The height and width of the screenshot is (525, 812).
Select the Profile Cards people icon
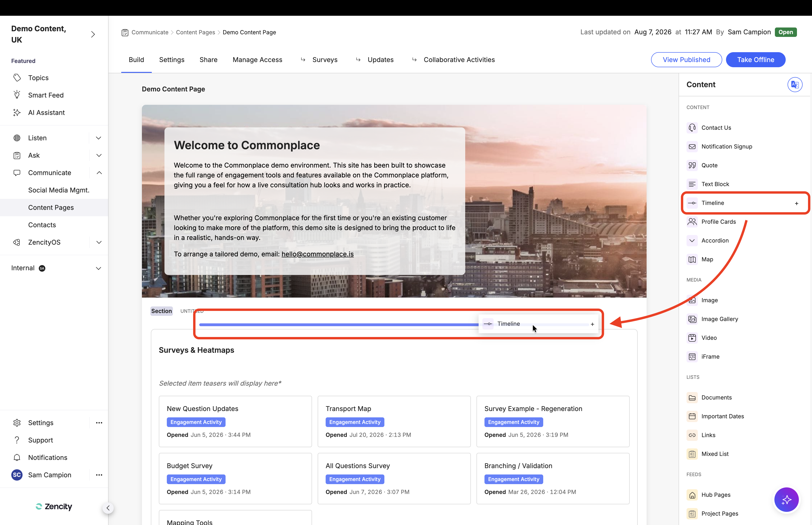tap(692, 222)
